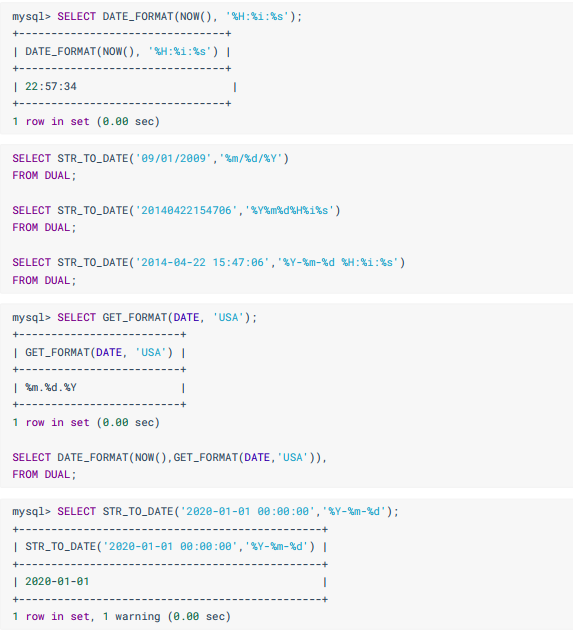Image resolution: width=573 pixels, height=632 pixels.
Task: Click the '%m/%d/%Y' format string
Action: pyautogui.click(x=250, y=158)
